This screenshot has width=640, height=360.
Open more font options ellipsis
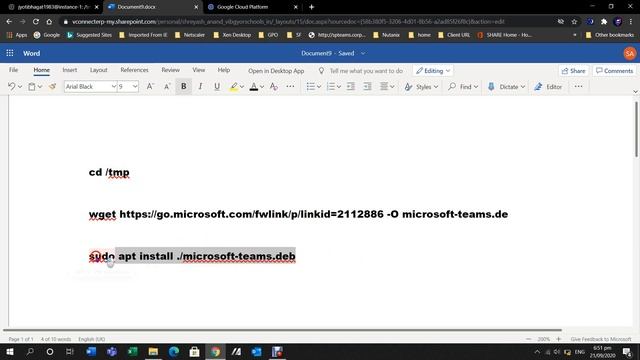[290, 87]
